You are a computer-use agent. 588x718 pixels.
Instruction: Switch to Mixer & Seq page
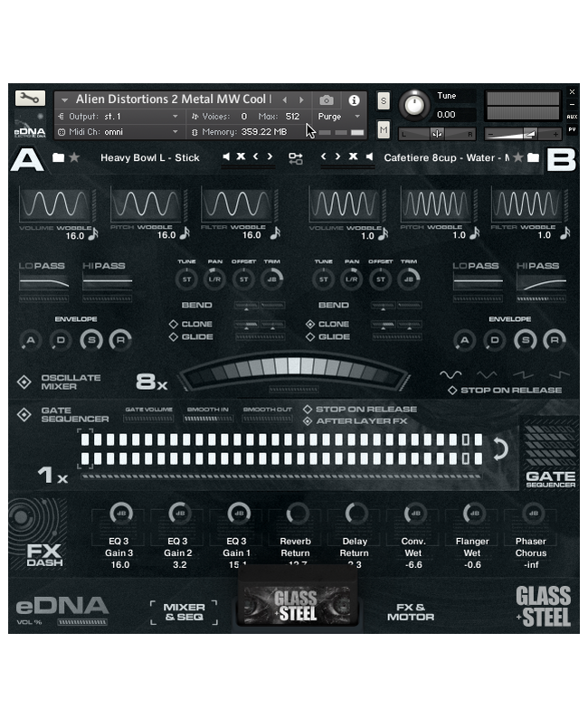pos(185,612)
